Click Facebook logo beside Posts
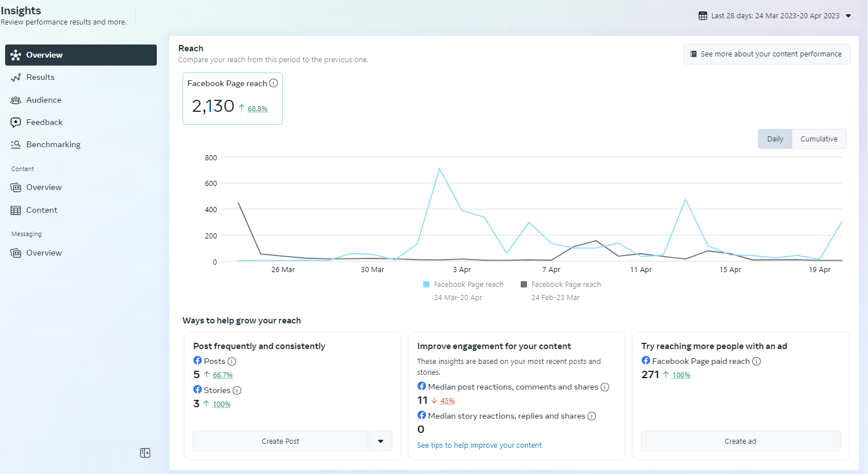868x474 pixels. [x=197, y=360]
